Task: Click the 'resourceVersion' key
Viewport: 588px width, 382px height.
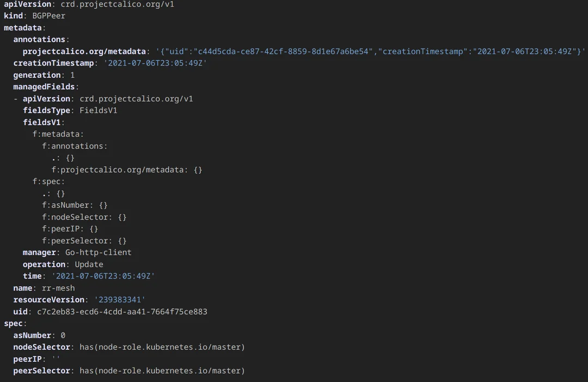Action: [x=49, y=300]
